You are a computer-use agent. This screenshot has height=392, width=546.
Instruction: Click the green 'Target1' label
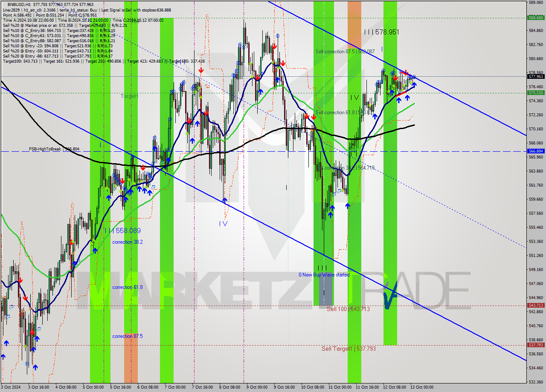[x=129, y=96]
